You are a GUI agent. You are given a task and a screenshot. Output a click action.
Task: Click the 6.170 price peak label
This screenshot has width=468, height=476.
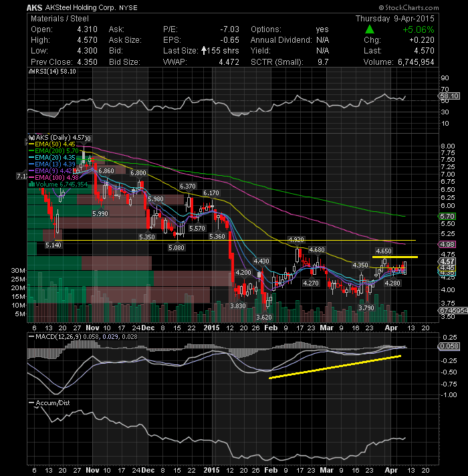[x=211, y=193]
